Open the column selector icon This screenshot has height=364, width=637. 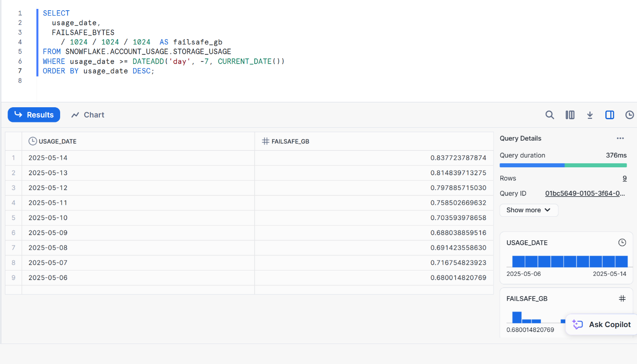point(570,115)
